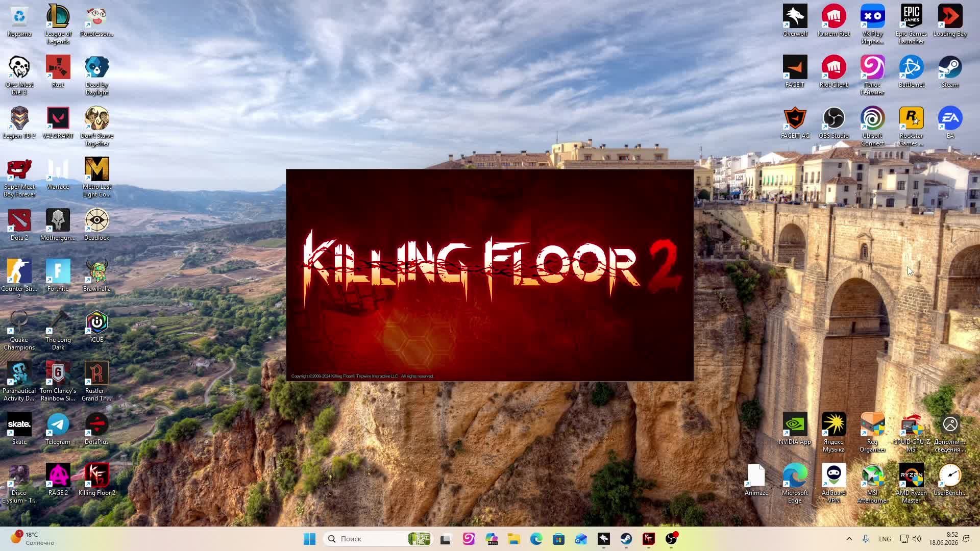980x551 pixels.
Task: Select the VK Play desktop shortcut
Action: pos(872,24)
